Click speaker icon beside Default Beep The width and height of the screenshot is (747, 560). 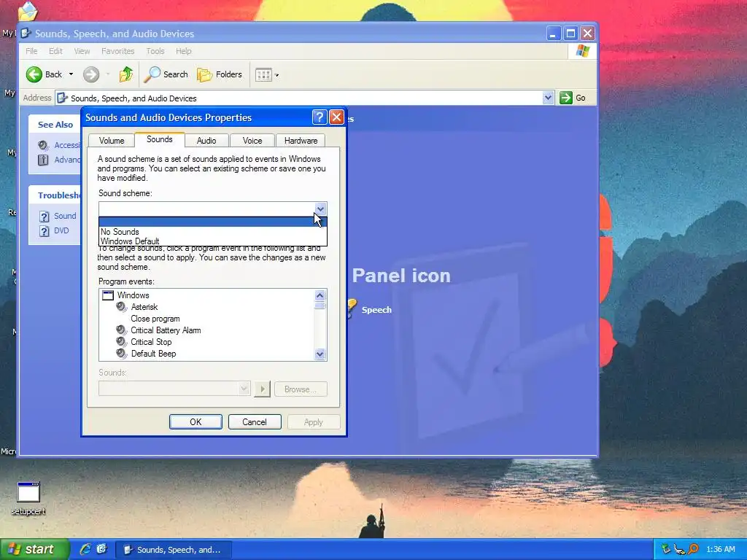122,354
